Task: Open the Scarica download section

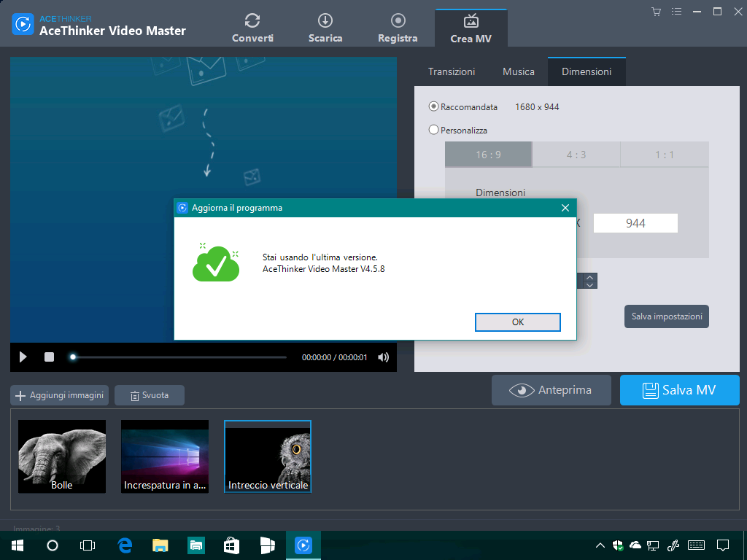Action: 325,28
